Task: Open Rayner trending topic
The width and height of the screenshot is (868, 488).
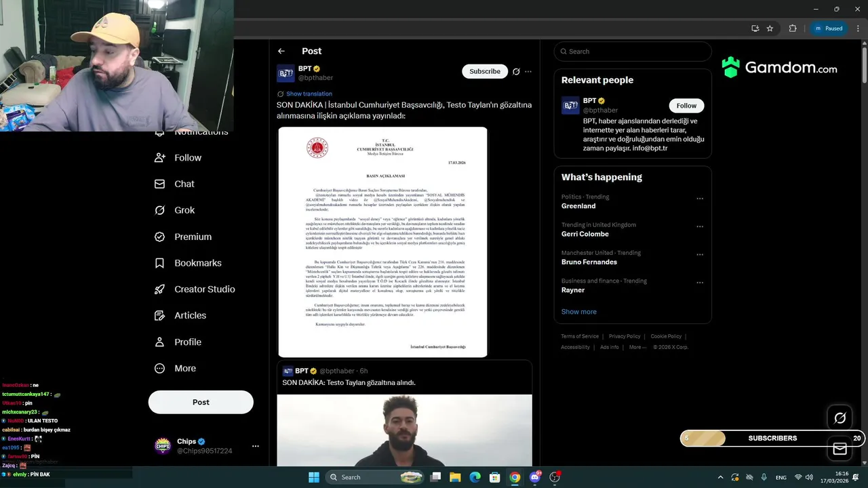Action: click(573, 290)
